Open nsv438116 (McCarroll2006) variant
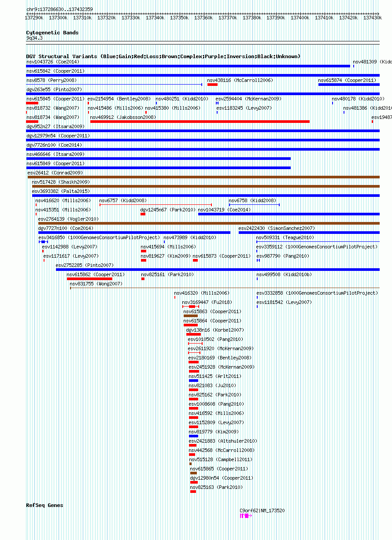This screenshot has height=540, width=392. click(240, 80)
